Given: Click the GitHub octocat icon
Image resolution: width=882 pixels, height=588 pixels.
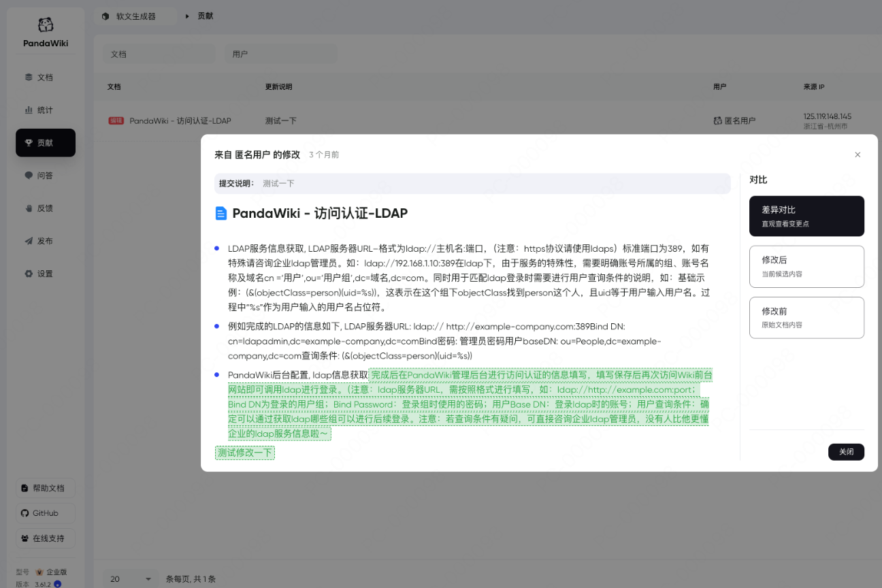Looking at the screenshot, I should click(x=25, y=513).
